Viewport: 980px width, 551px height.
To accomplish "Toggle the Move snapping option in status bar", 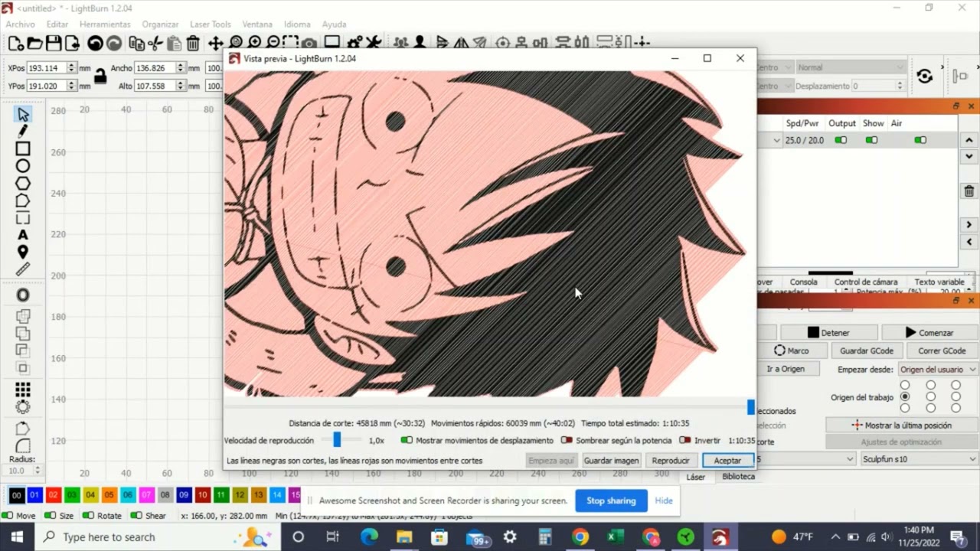I will click(x=8, y=516).
